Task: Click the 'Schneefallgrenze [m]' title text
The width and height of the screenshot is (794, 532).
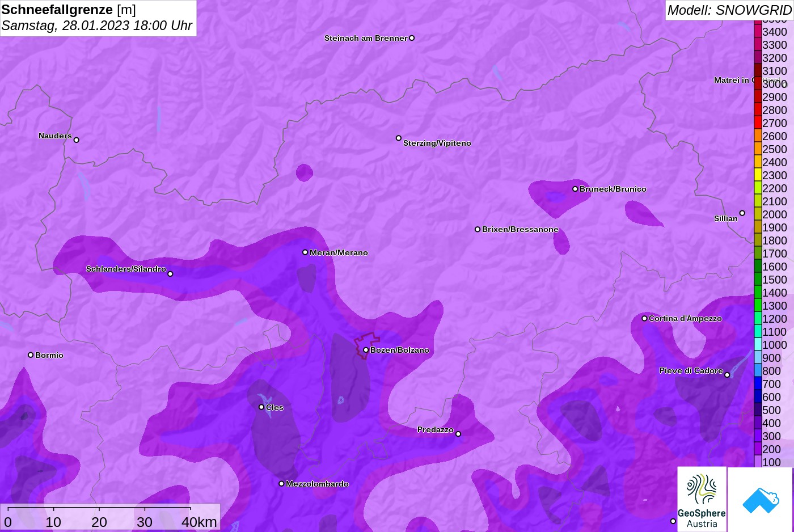Action: 69,10
